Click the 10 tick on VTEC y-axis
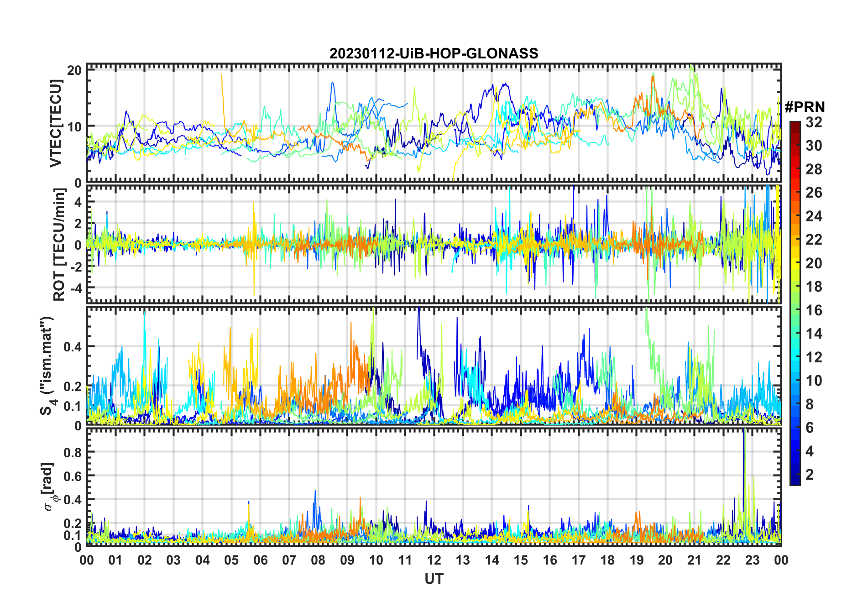868x607 pixels. [74, 126]
